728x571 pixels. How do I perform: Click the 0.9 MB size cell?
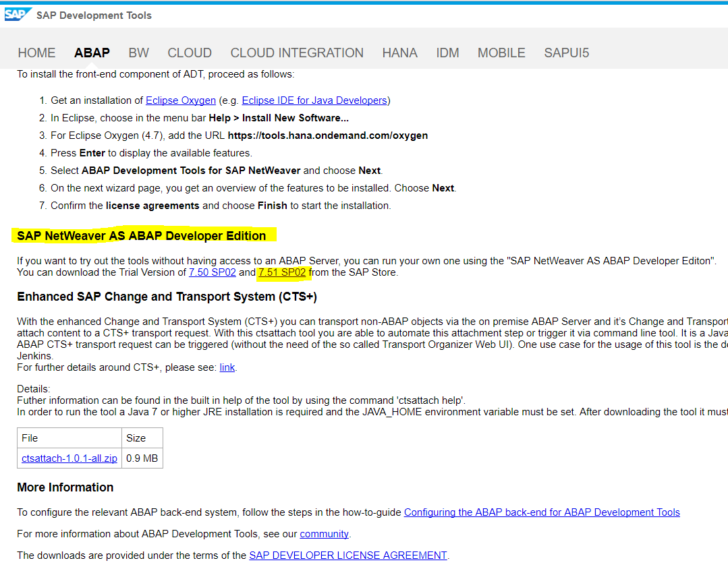coord(142,458)
